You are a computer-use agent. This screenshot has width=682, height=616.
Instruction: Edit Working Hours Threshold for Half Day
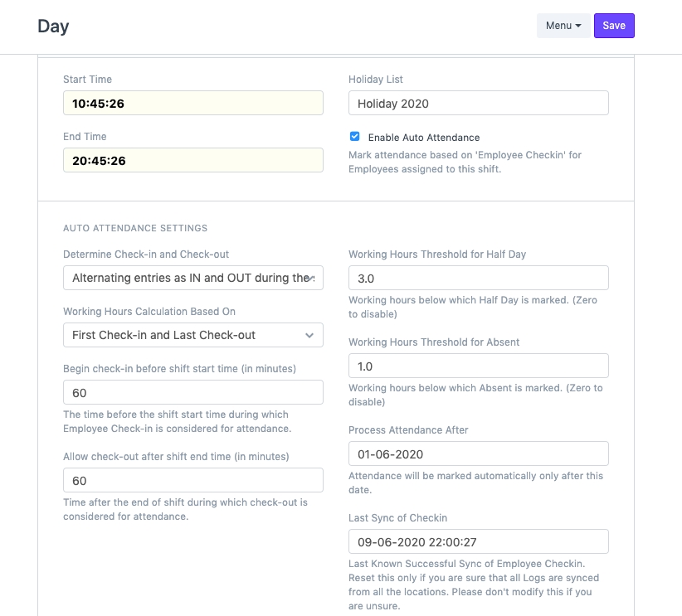click(478, 278)
